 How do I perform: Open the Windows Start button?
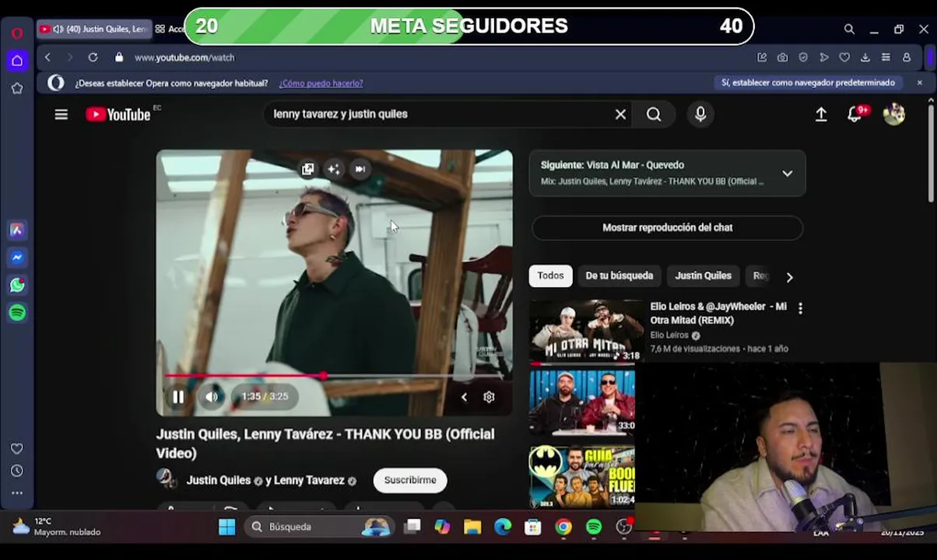click(227, 527)
